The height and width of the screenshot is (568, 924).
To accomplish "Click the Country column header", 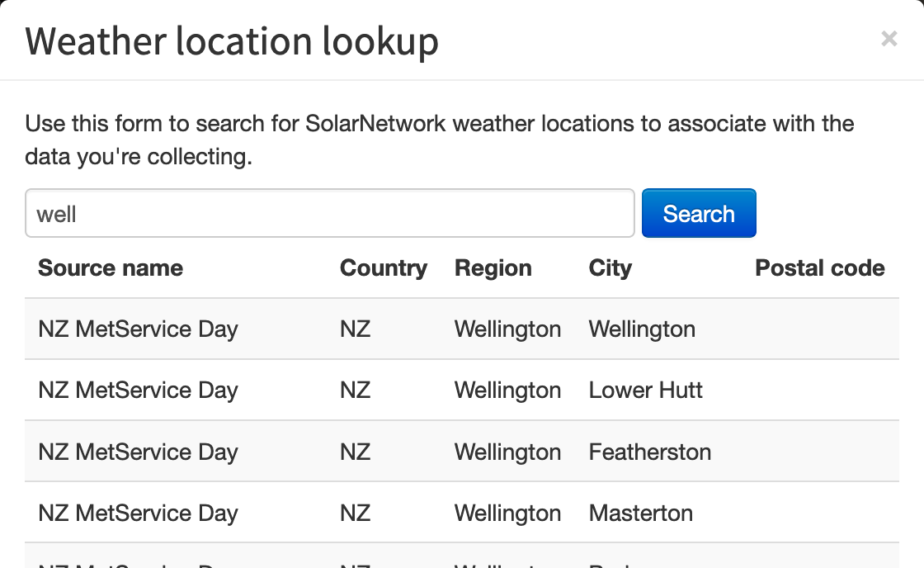I will 383,267.
